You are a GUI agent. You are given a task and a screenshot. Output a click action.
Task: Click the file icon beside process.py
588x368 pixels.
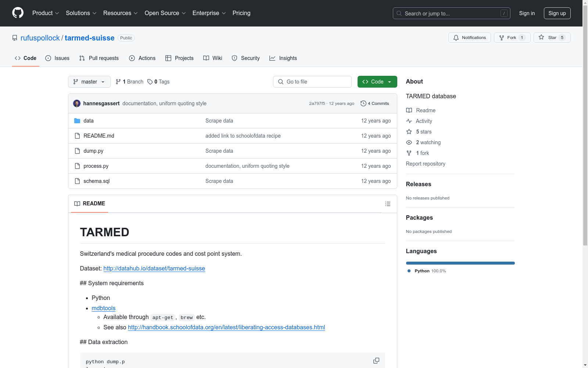point(77,166)
